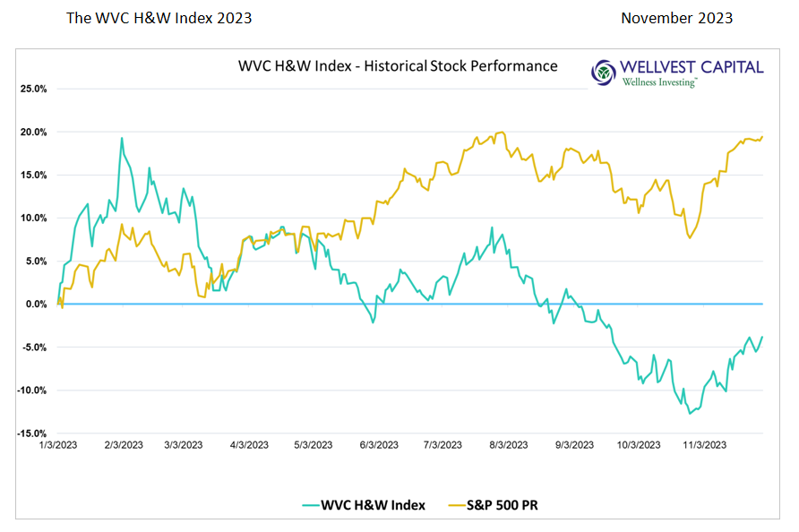Click the "November 2023" date heading

click(676, 18)
